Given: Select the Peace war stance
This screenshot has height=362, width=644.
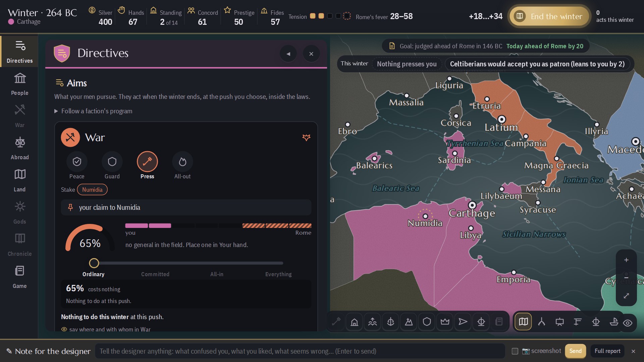Looking at the screenshot, I should [x=77, y=166].
